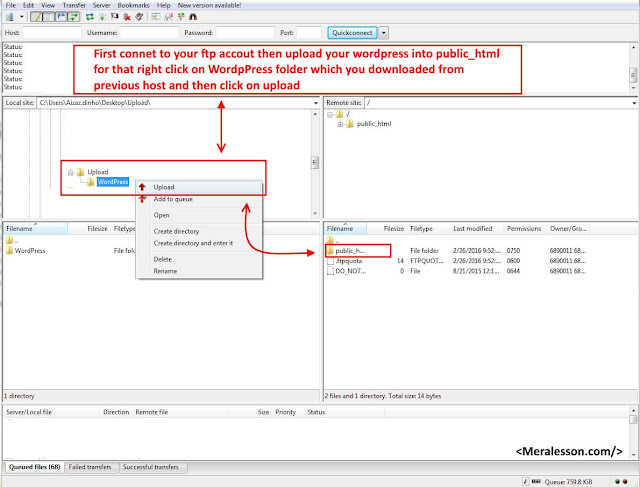Click into the Password input field

(x=245, y=33)
